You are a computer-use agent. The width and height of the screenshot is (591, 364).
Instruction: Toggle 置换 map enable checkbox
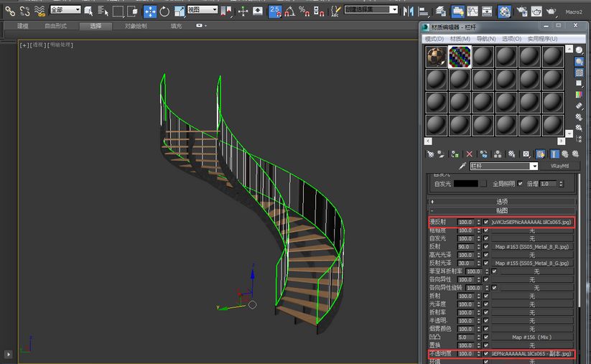(x=486, y=345)
